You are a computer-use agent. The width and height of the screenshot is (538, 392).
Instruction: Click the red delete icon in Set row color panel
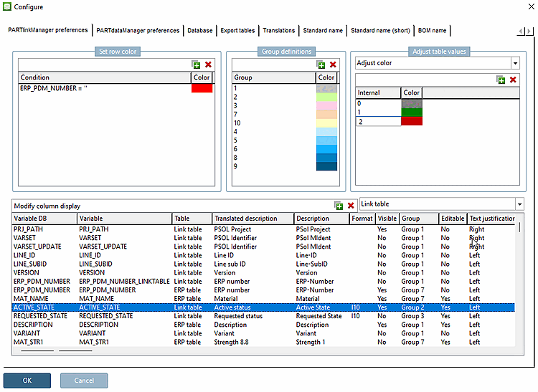tap(209, 65)
